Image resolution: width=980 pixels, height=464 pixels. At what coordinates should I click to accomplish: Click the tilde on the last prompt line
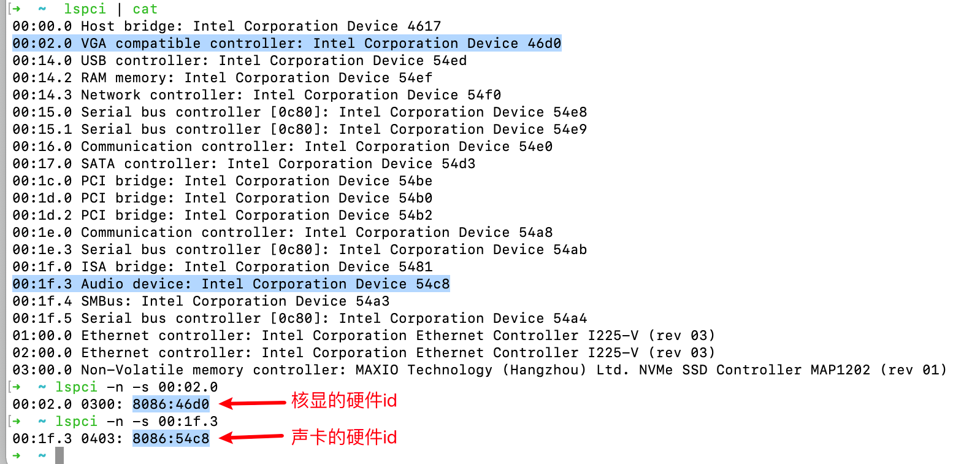[42, 455]
